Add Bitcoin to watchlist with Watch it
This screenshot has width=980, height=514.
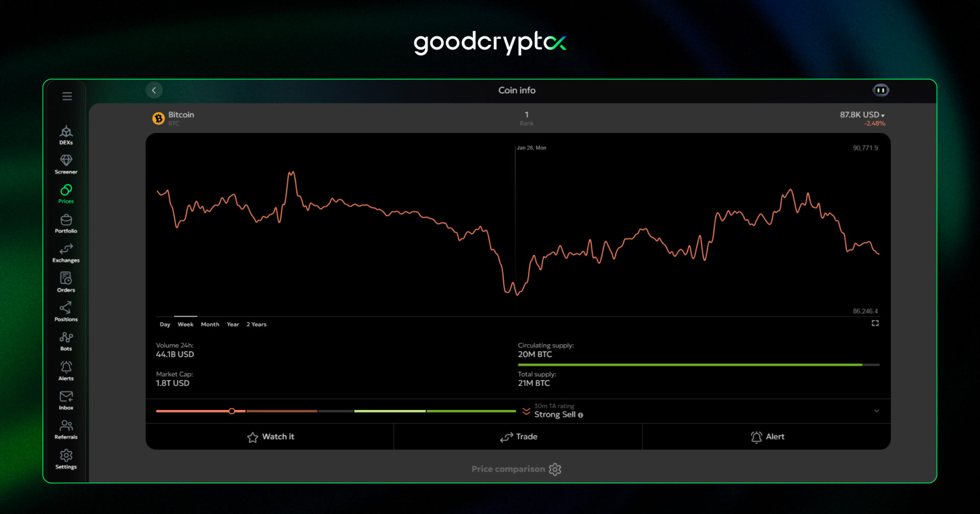coord(270,437)
